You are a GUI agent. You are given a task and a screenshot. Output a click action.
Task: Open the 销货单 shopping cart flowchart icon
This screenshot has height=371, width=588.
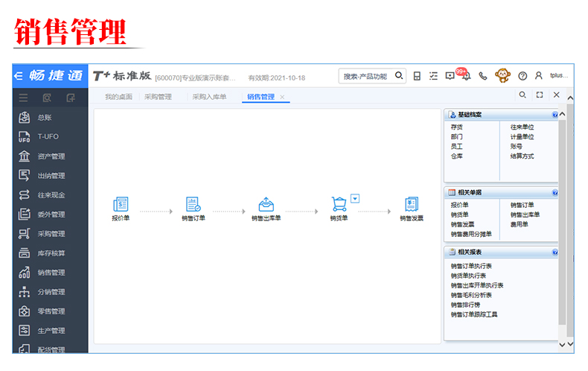tap(339, 204)
